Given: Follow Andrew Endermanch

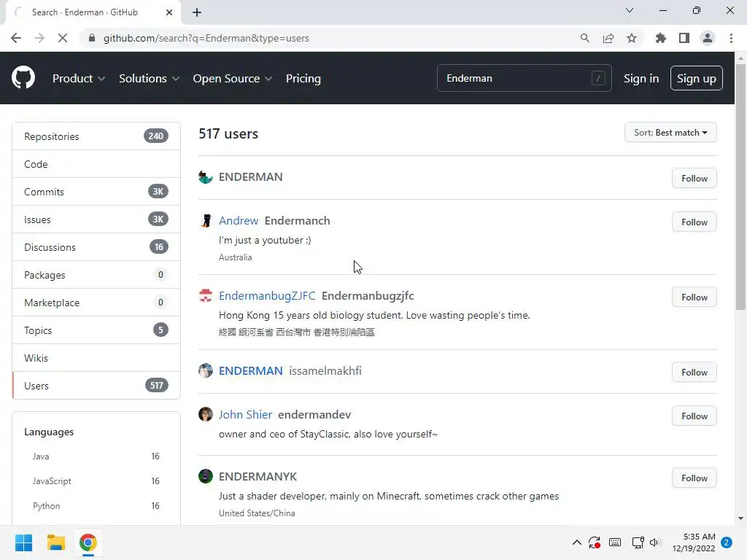Looking at the screenshot, I should tap(694, 222).
